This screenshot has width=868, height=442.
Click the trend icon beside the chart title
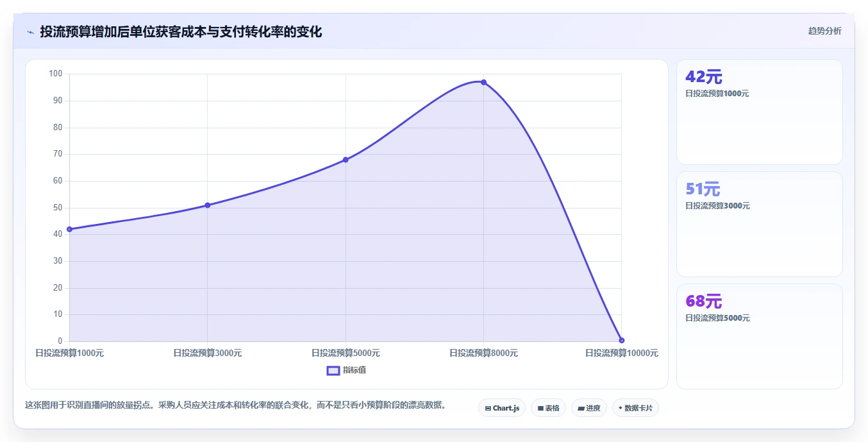[x=30, y=32]
